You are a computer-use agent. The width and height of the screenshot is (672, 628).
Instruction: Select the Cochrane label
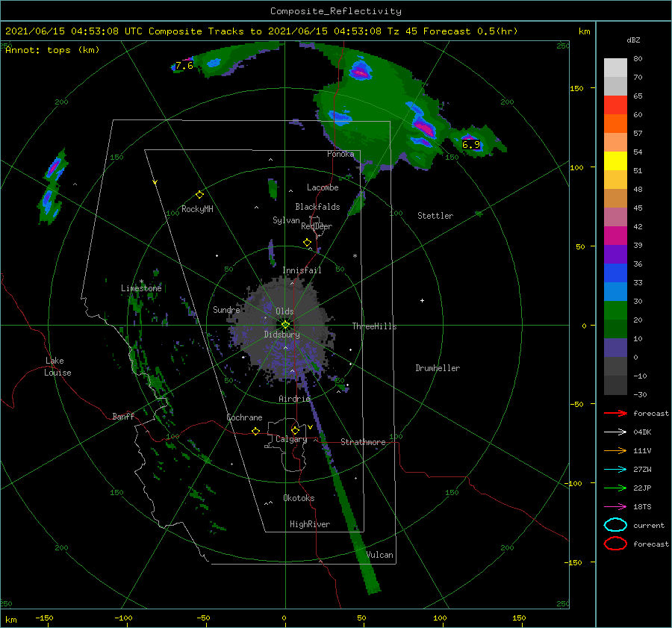244,417
